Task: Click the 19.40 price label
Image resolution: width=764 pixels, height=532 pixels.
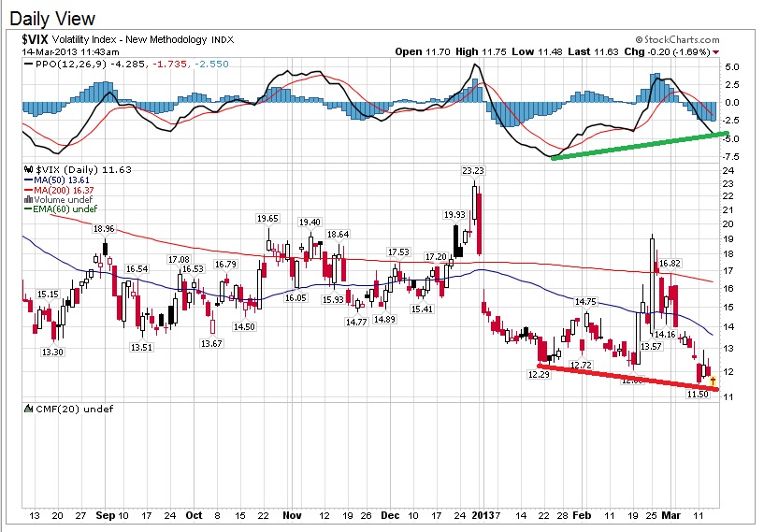Action: point(310,223)
